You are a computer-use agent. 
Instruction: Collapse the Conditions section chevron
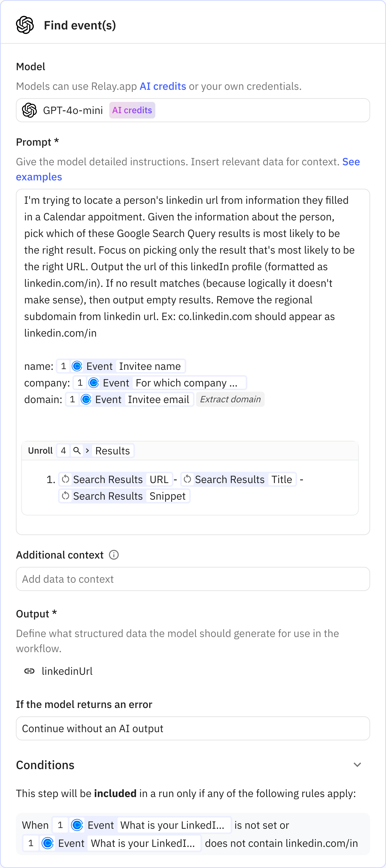357,765
